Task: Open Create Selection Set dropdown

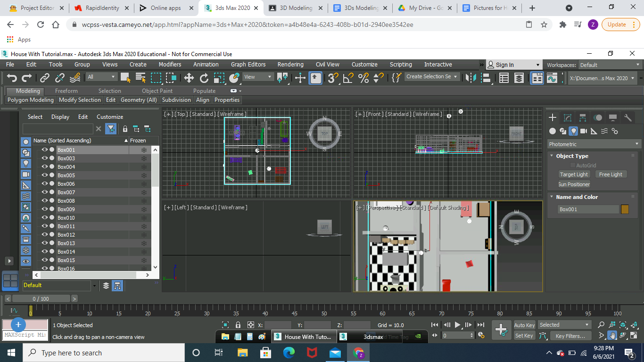Action: click(432, 77)
